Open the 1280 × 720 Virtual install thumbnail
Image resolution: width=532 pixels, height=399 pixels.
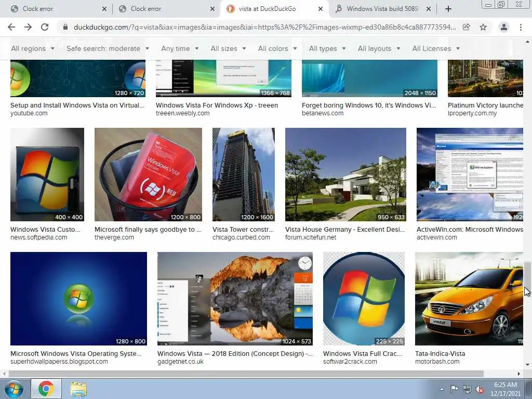click(x=78, y=78)
